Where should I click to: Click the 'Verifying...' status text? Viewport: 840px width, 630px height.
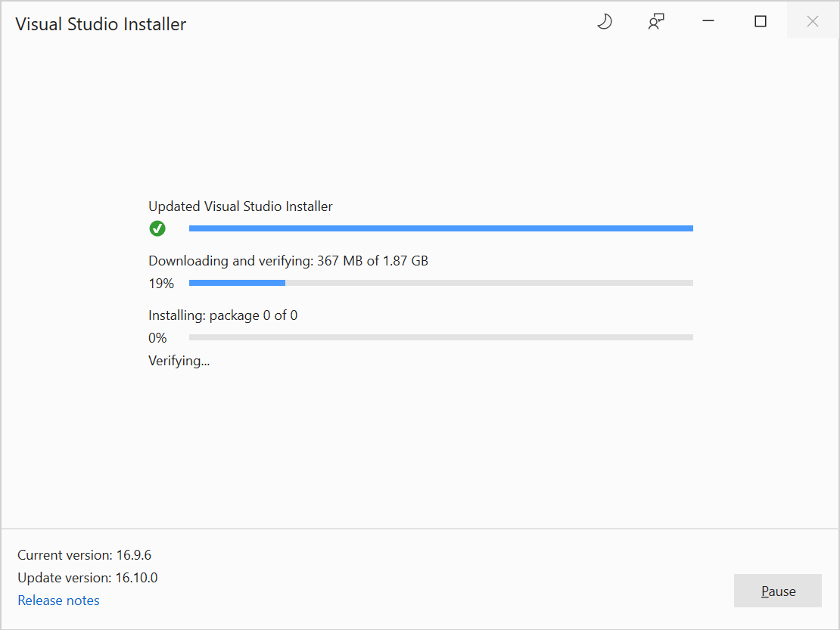(x=179, y=362)
